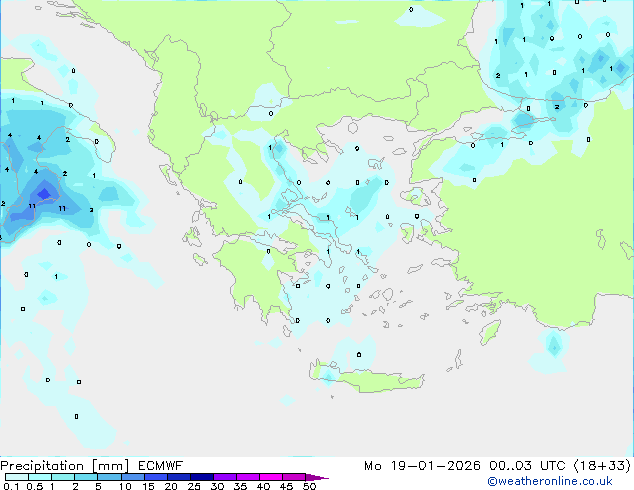The image size is (634, 490).
Task: Click the '0.5' legend value
Action: 35,486
